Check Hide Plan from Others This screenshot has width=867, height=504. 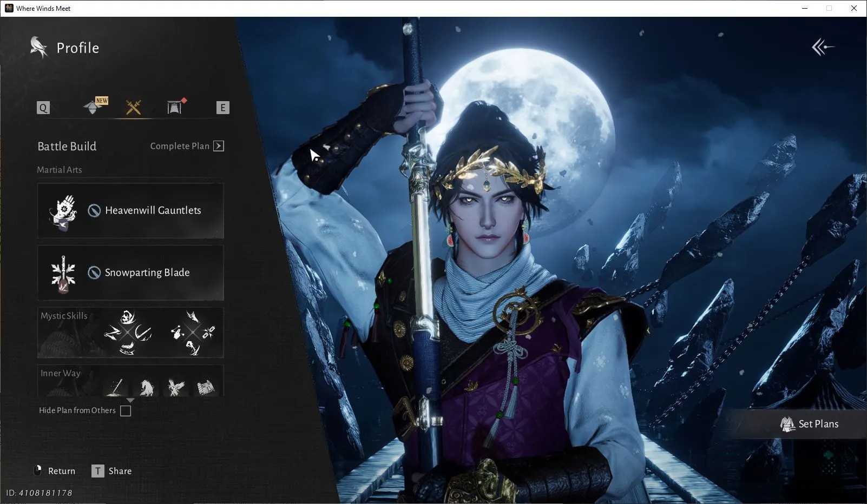tap(126, 411)
